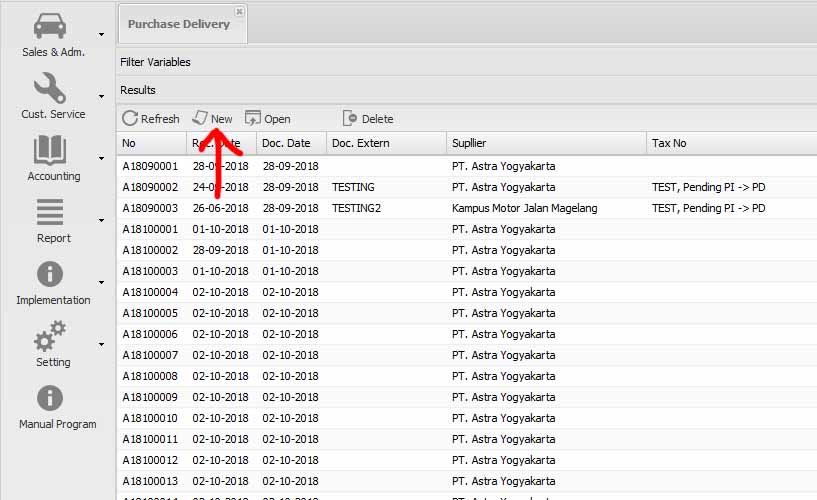Image resolution: width=817 pixels, height=500 pixels.
Task: Expand the Filter Variables section
Action: [155, 62]
